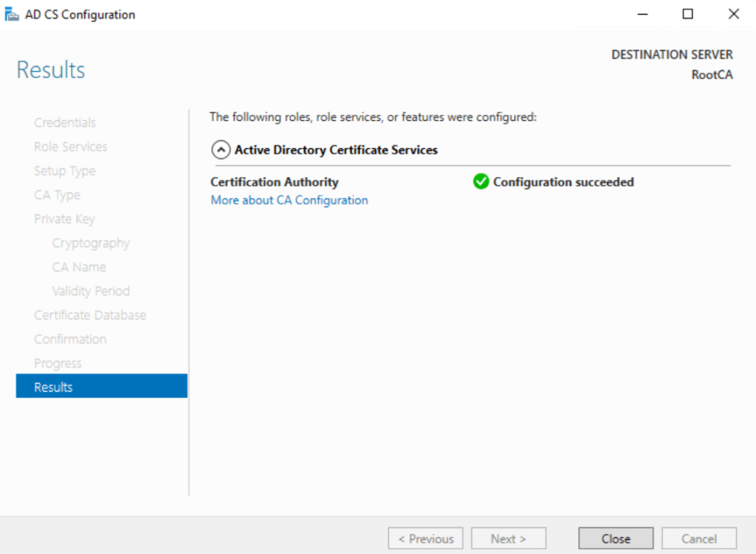Select the Role Services step
The image size is (756, 554).
coord(70,147)
